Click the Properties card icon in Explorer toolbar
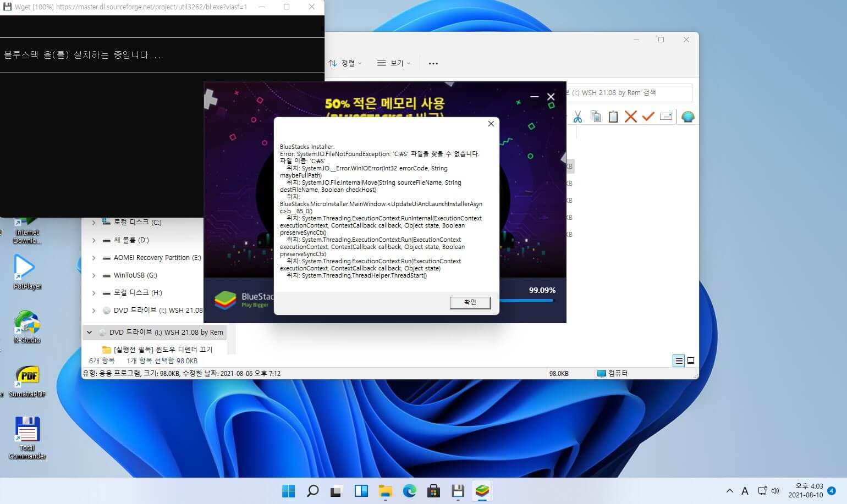The width and height of the screenshot is (847, 504). [666, 117]
